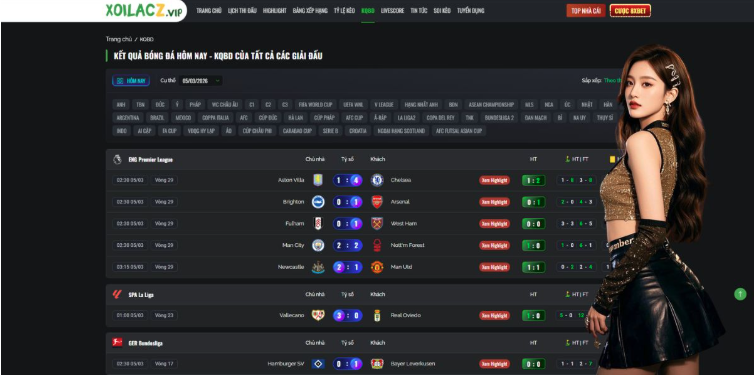Click the Vallecano 3:0 score
This screenshot has height=375, width=755.
(347, 315)
